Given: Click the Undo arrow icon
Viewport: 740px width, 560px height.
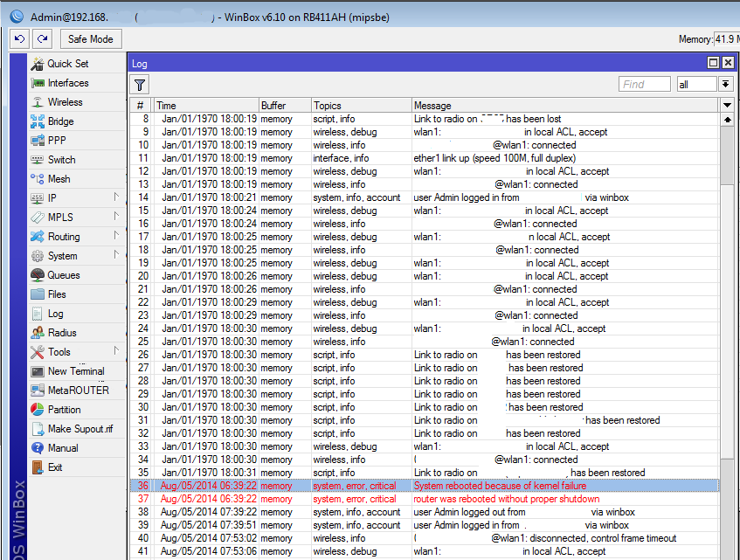Looking at the screenshot, I should point(19,39).
